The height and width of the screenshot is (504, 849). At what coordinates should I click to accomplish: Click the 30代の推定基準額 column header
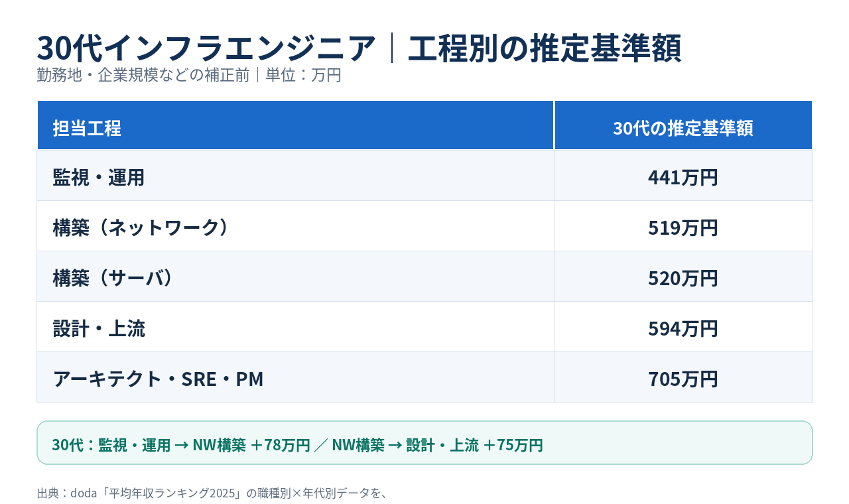pyautogui.click(x=683, y=125)
